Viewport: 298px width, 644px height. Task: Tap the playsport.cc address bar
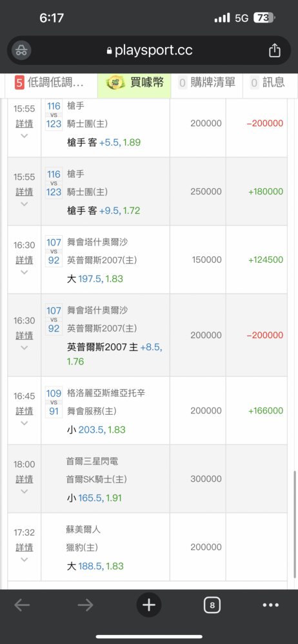pos(149,50)
